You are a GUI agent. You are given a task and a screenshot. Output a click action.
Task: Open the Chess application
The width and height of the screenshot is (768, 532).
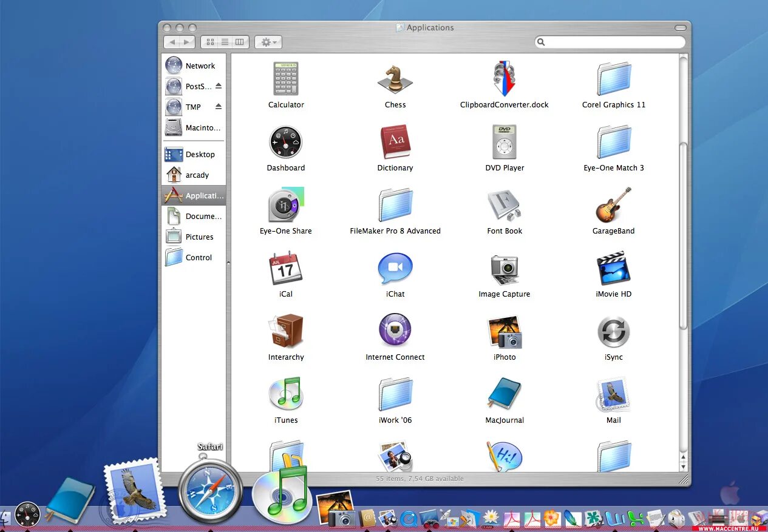click(395, 79)
